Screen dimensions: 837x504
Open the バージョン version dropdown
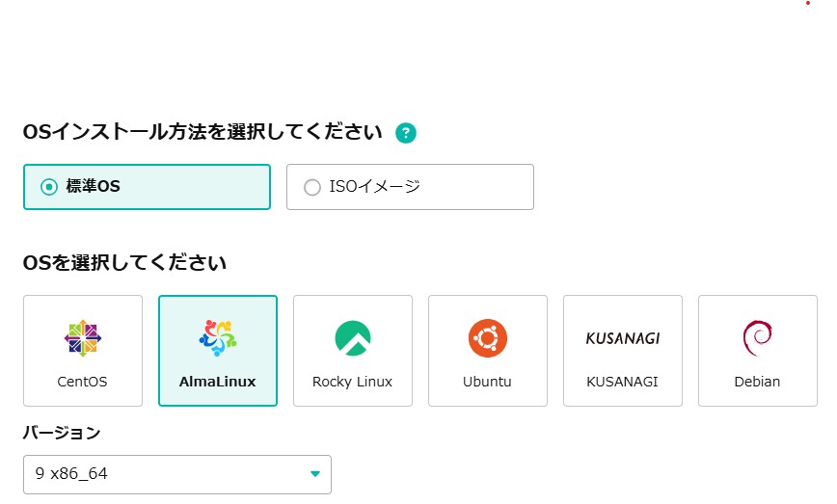coord(176,474)
